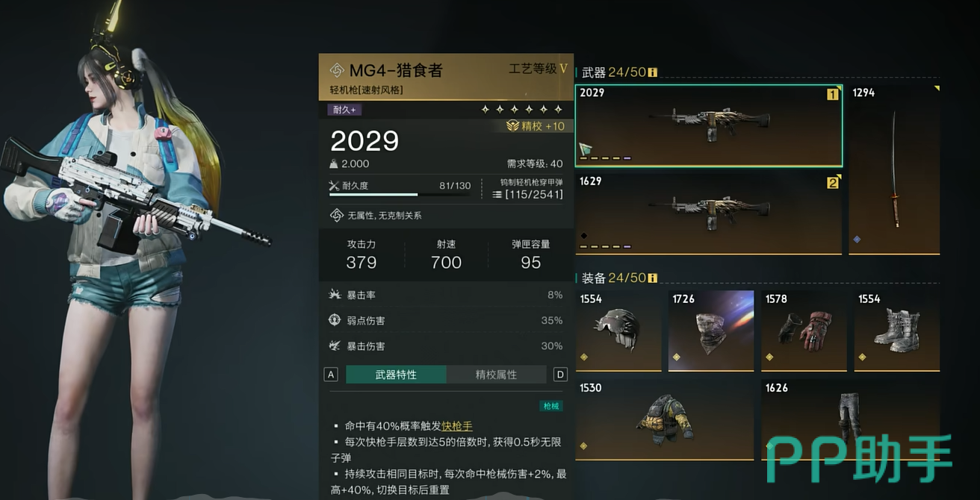The height and width of the screenshot is (500, 980).
Task: Click the 枪械 firearm tag
Action: point(551,406)
